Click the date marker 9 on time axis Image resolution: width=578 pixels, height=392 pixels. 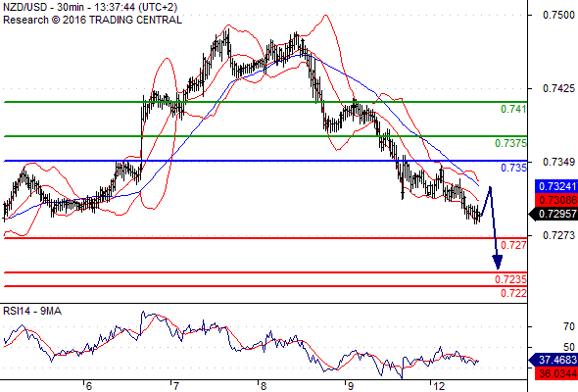350,386
